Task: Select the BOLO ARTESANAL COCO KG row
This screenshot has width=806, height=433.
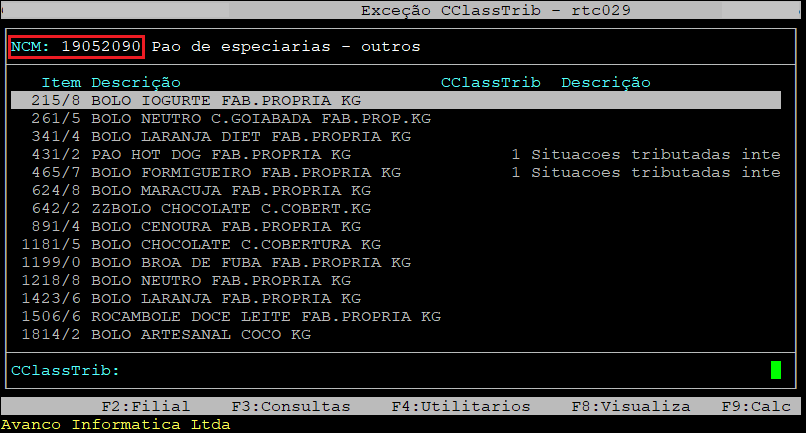Action: click(200, 335)
